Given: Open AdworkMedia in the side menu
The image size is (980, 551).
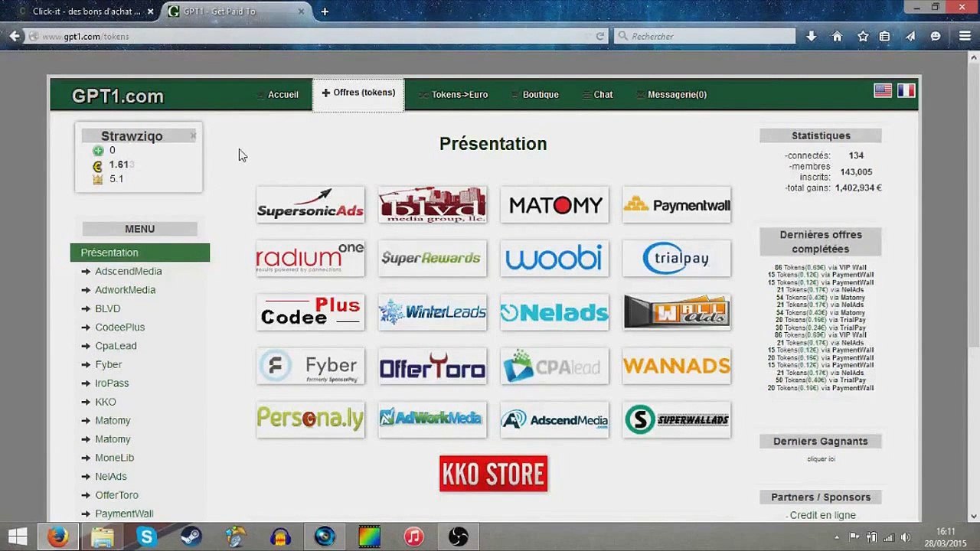Looking at the screenshot, I should pyautogui.click(x=125, y=290).
